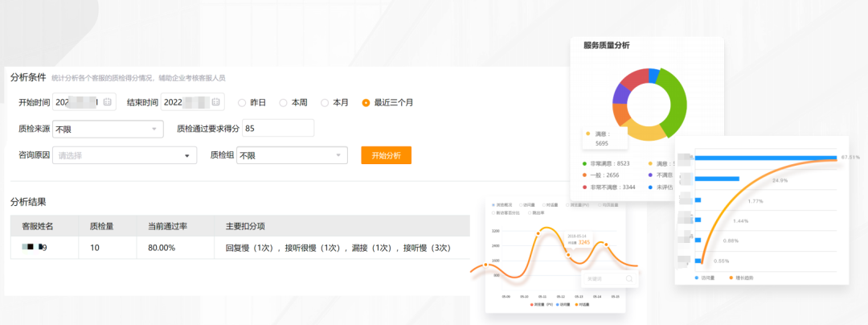Select the 跳出率 radio option
The image size is (868, 325).
pos(529,212)
